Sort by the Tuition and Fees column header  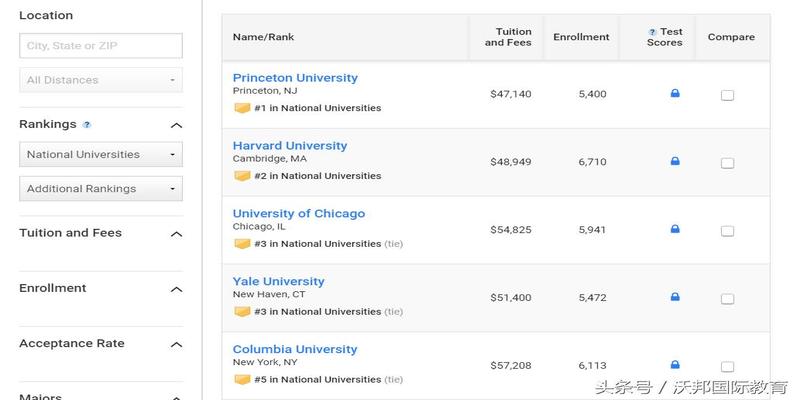[508, 37]
